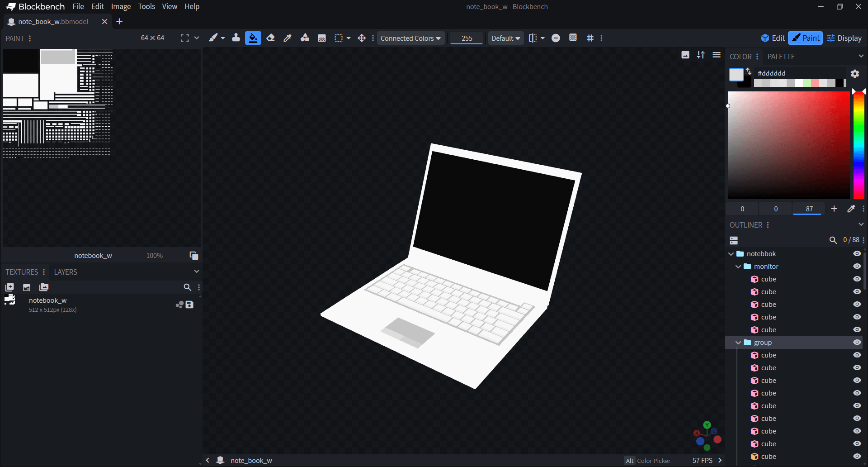Toggle mirror painting in the toolbar

(x=533, y=38)
